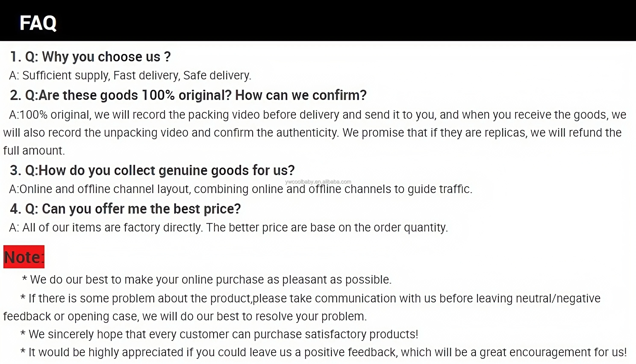Click the words "full amount."
This screenshot has width=636, height=364.
pyautogui.click(x=34, y=151)
